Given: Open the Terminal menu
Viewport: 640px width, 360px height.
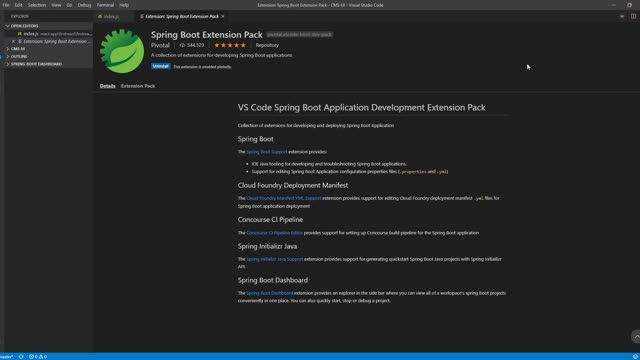Looking at the screenshot, I should 105,5.
